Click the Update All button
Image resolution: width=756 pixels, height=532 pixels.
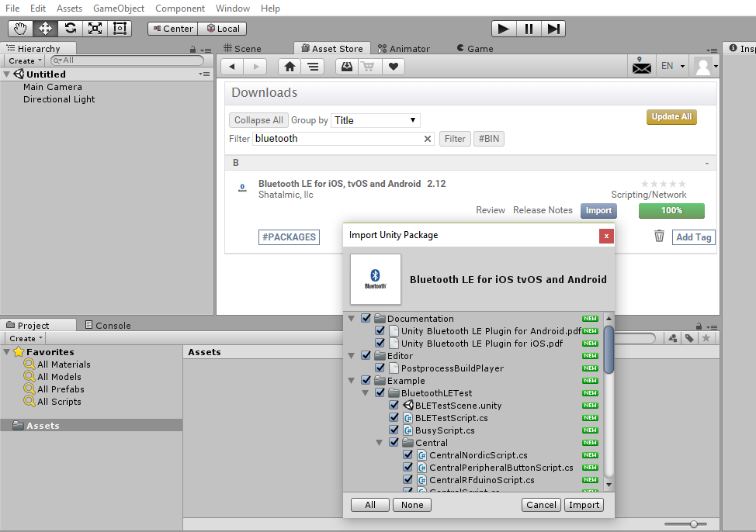pyautogui.click(x=671, y=116)
